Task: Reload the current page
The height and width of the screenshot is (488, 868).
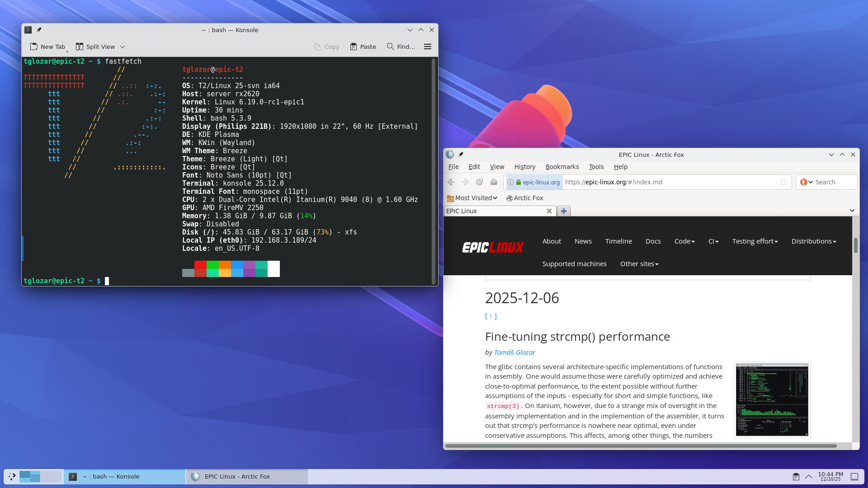Action: tap(480, 182)
